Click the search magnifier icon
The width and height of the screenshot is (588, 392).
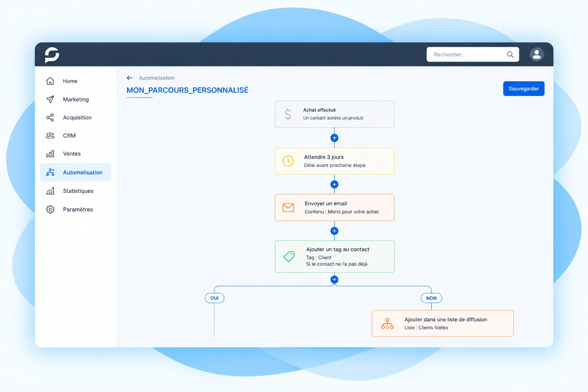[x=510, y=54]
